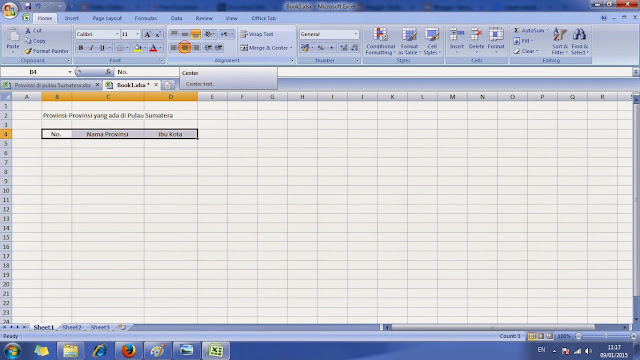640x360 pixels.
Task: Click AutoSum
Action: pyautogui.click(x=528, y=31)
